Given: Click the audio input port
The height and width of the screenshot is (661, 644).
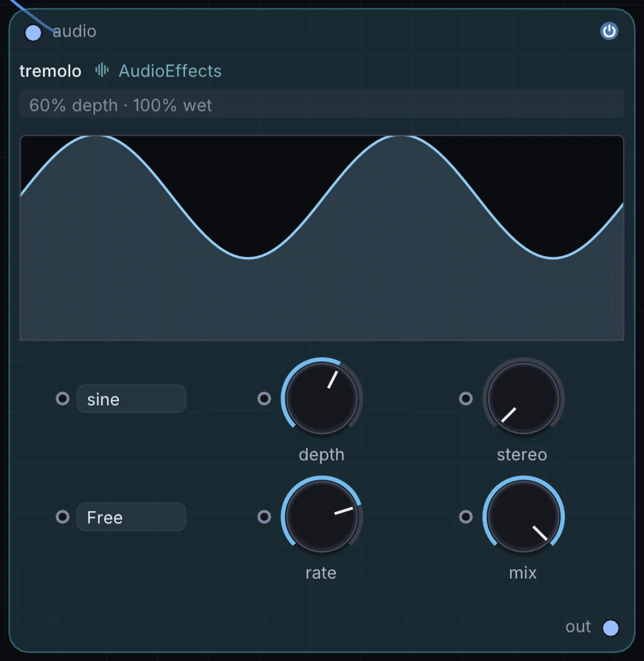Looking at the screenshot, I should point(33,33).
